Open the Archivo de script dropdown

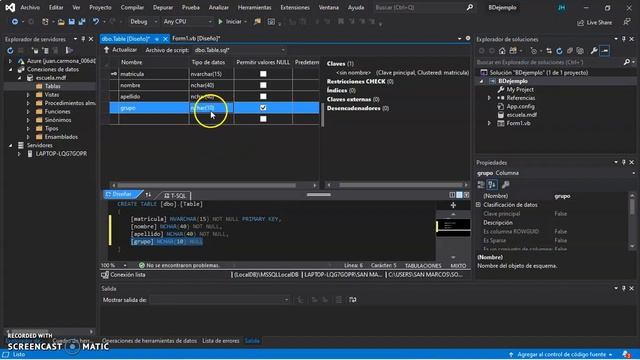[240, 50]
